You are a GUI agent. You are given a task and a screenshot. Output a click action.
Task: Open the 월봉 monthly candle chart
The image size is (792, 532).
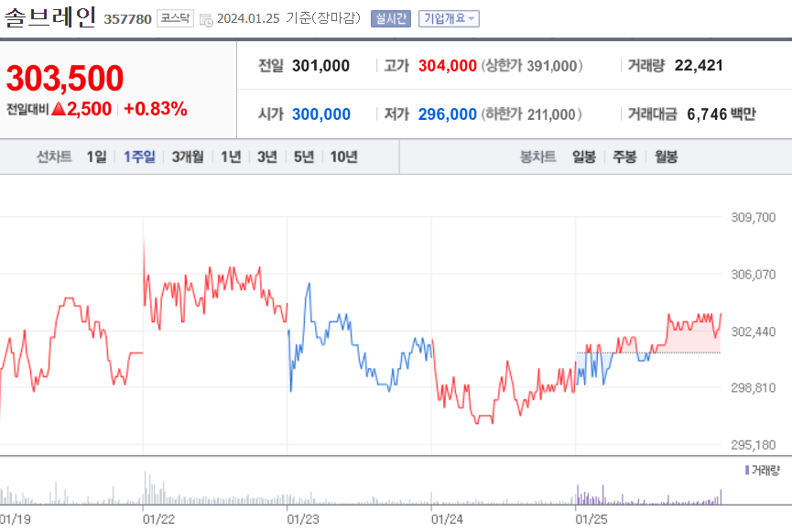pos(666,157)
